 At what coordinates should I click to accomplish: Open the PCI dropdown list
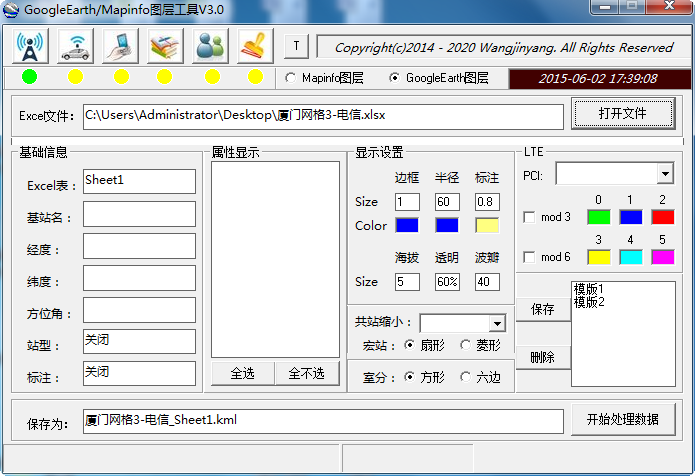tap(665, 174)
